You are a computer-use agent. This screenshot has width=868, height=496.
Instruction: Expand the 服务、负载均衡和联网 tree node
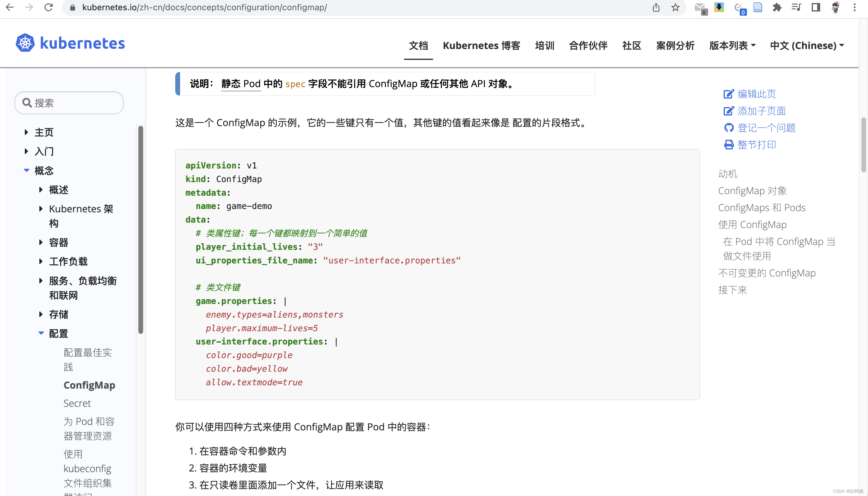41,281
